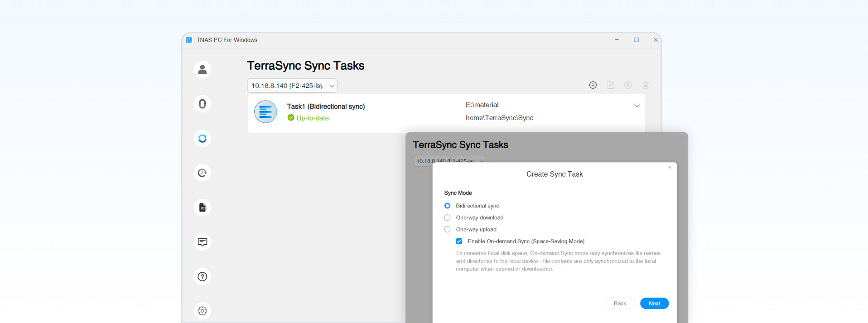The image size is (868, 323).
Task: Click the Back button
Action: coord(619,304)
